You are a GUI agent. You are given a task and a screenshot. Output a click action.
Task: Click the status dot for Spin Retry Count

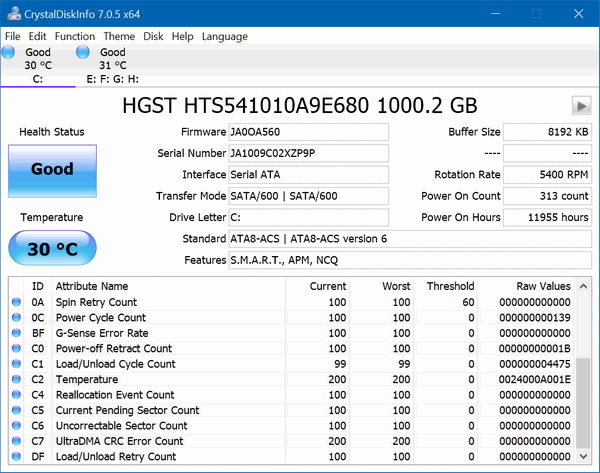[16, 302]
